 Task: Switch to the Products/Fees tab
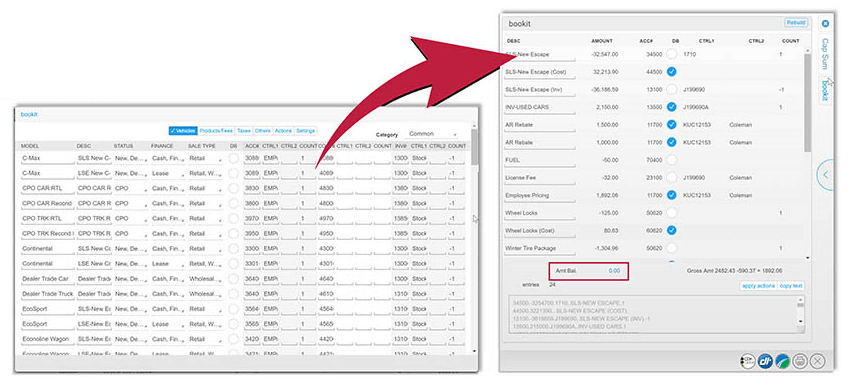(x=216, y=131)
